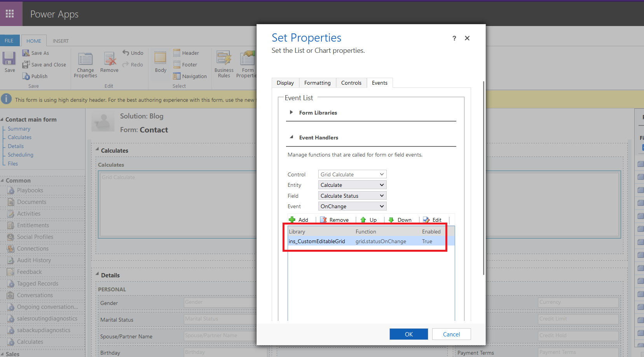Open the Field dropdown

352,196
